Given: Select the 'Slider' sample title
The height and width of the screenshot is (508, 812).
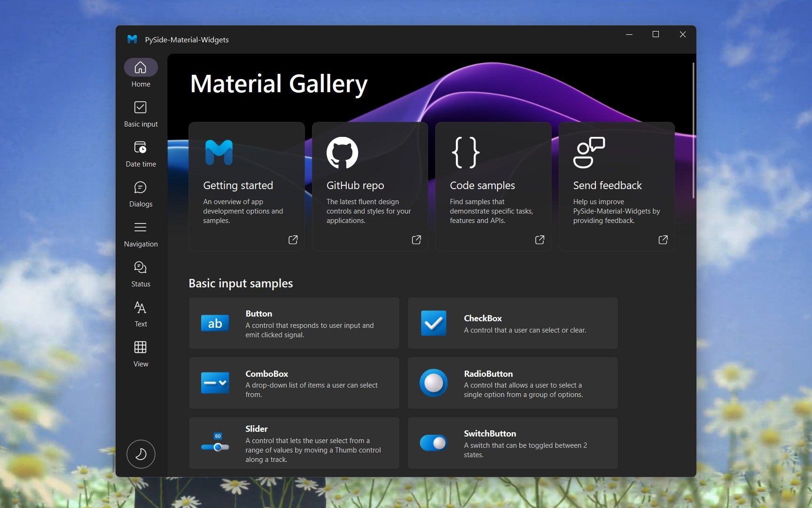Looking at the screenshot, I should pyautogui.click(x=256, y=429).
